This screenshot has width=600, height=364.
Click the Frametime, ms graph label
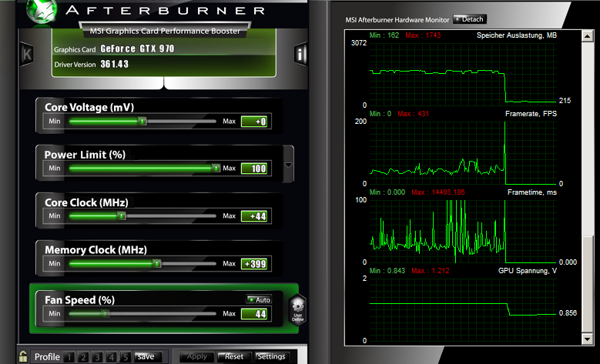coord(532,192)
